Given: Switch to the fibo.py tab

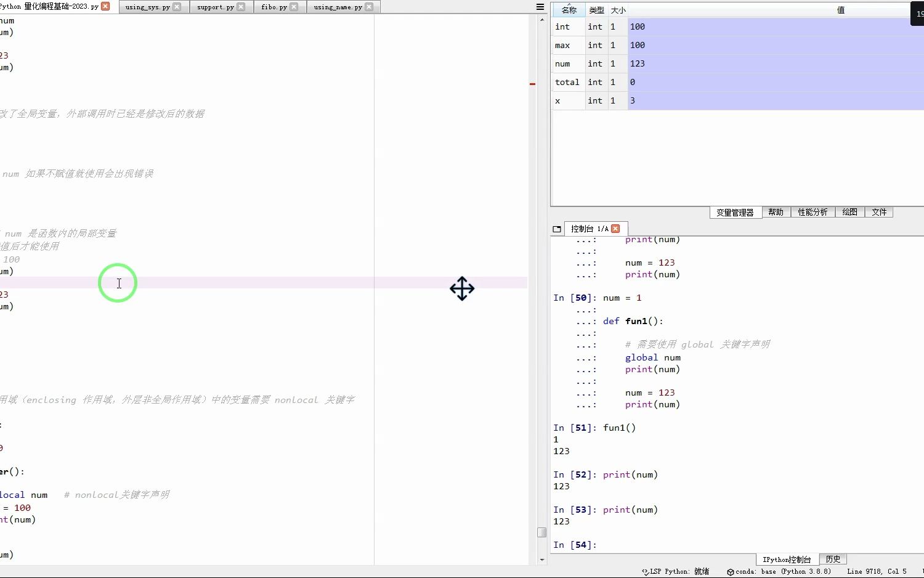Looking at the screenshot, I should pyautogui.click(x=274, y=7).
